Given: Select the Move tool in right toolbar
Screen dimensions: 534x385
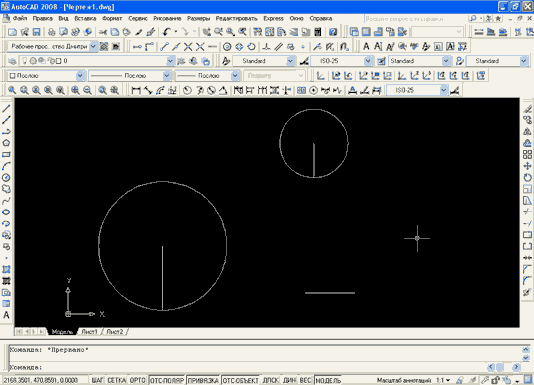Looking at the screenshot, I should (x=527, y=166).
